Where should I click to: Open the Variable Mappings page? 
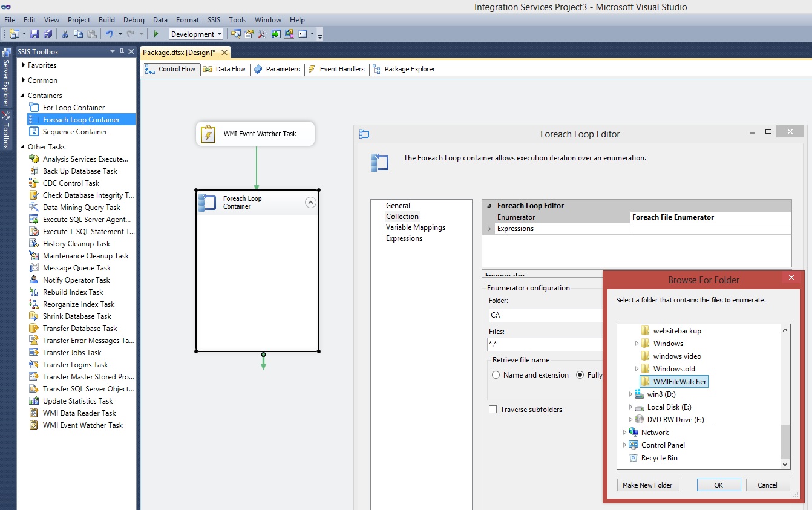(416, 227)
